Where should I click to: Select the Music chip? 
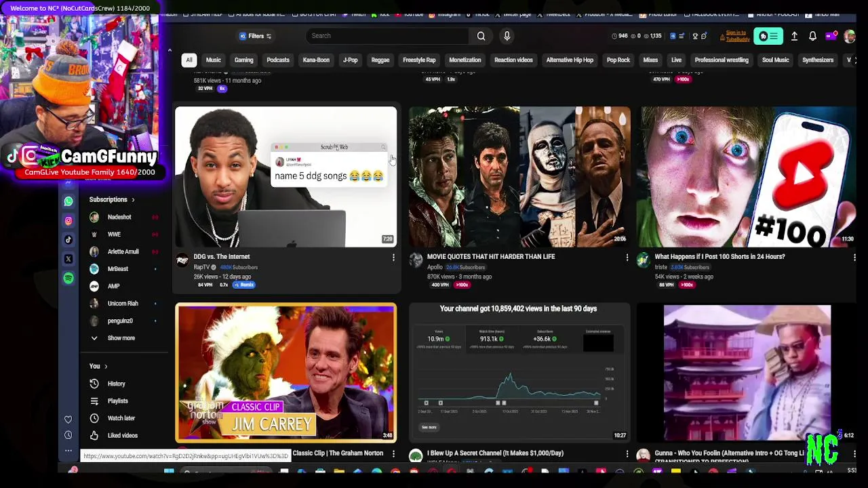pos(214,60)
